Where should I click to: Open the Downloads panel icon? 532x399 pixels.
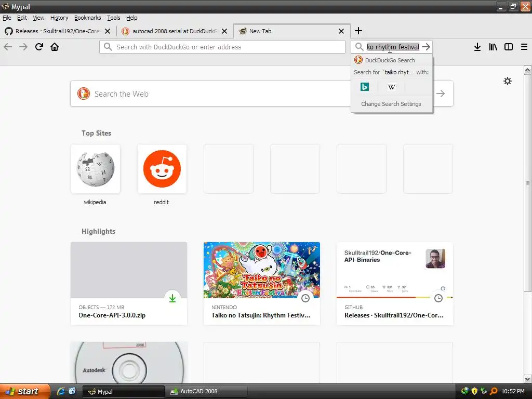click(477, 47)
